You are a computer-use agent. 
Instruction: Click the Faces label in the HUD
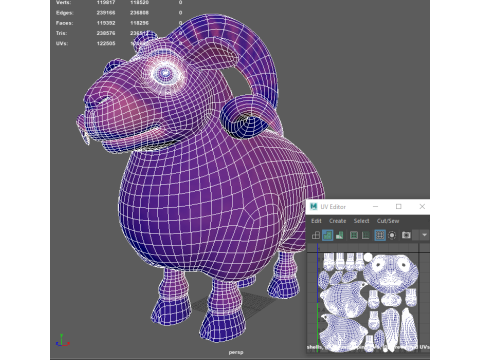tap(64, 23)
